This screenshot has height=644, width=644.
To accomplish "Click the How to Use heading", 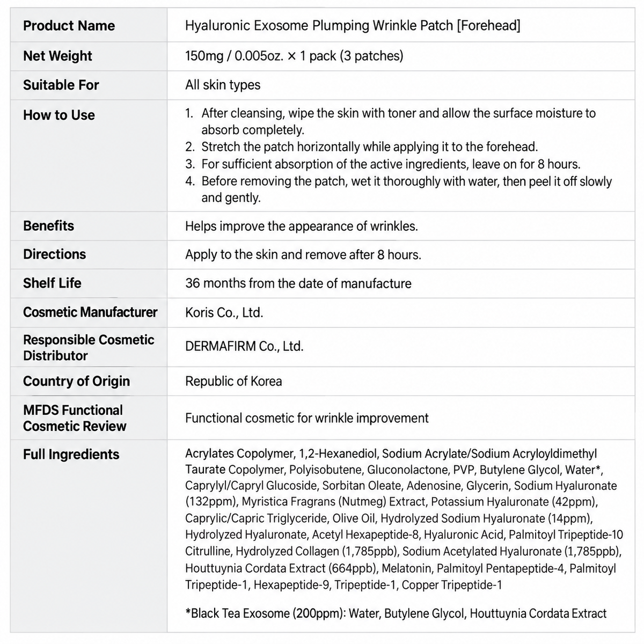I will point(59,115).
